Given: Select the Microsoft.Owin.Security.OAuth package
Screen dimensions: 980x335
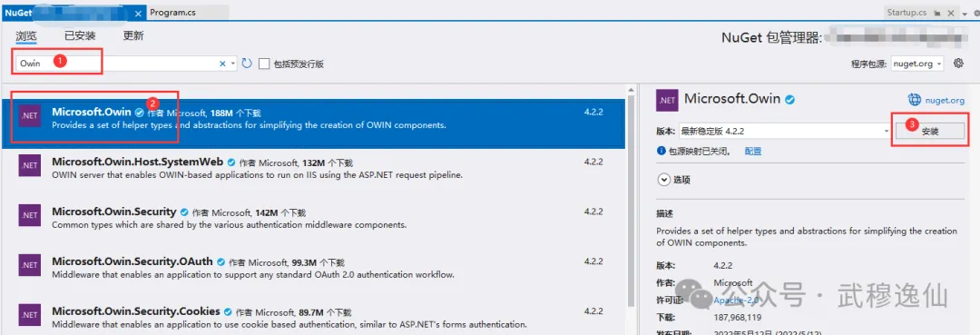Looking at the screenshot, I should 132,261.
